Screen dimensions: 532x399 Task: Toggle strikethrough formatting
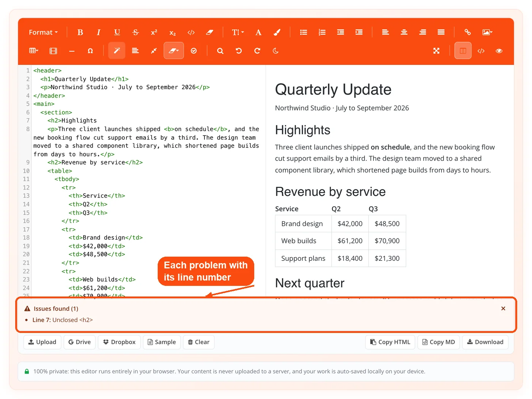(136, 32)
